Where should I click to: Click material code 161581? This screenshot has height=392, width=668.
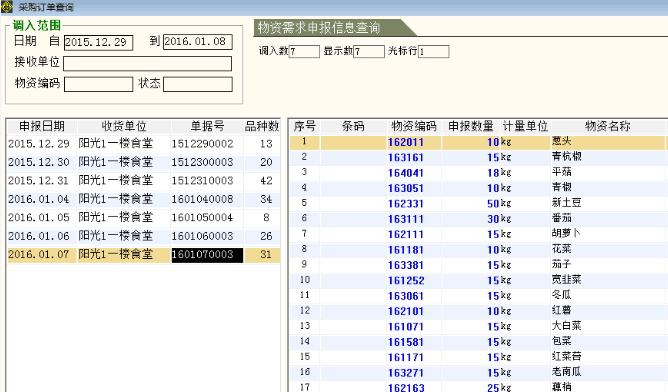pos(406,342)
